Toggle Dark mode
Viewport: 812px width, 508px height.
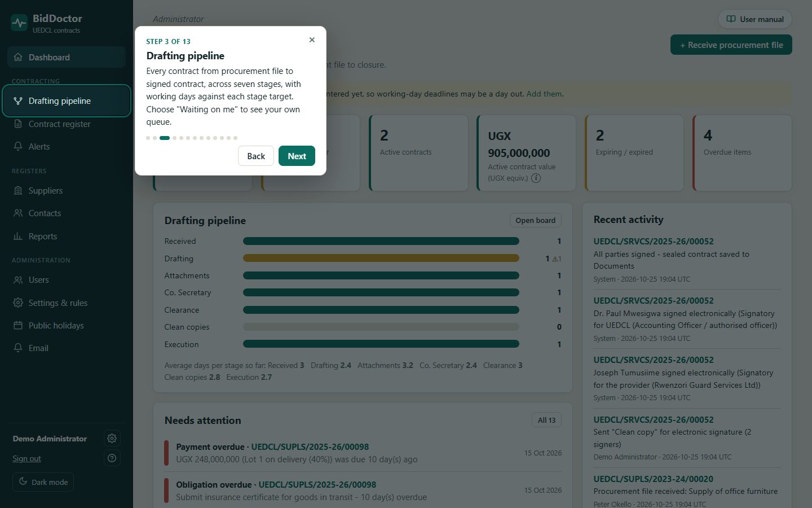43,482
